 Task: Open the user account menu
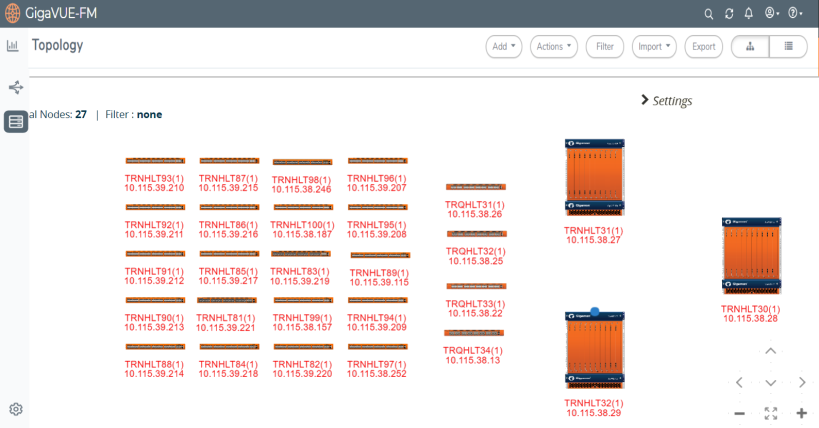772,13
